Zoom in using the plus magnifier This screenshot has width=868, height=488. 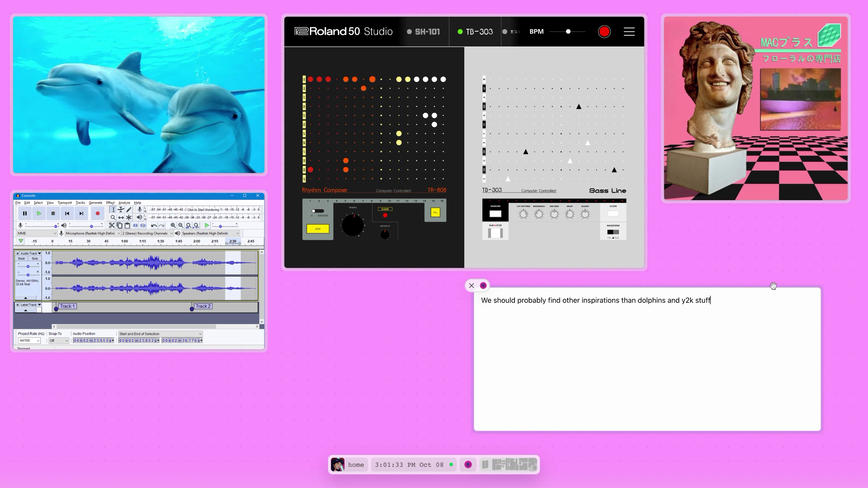click(173, 226)
